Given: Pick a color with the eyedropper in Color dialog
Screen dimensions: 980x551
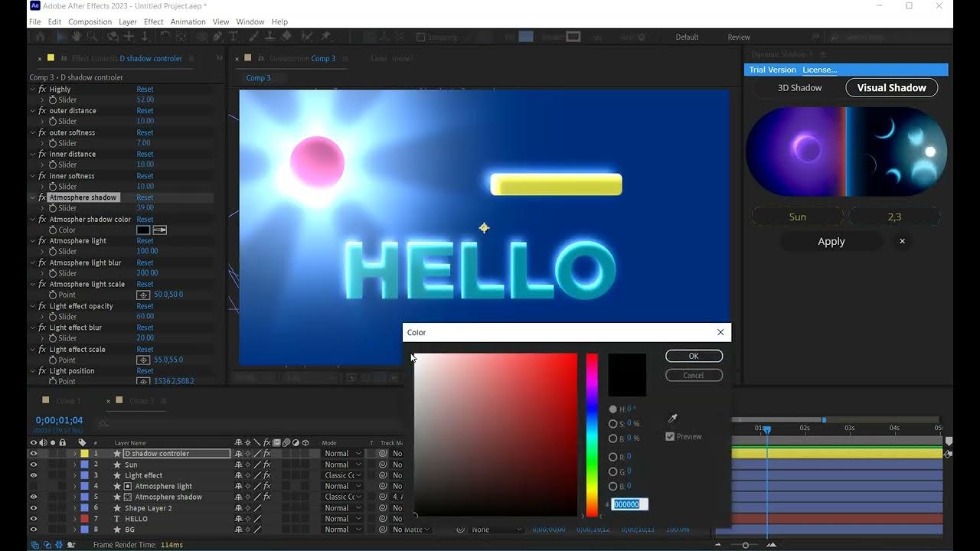Looking at the screenshot, I should pyautogui.click(x=671, y=419).
